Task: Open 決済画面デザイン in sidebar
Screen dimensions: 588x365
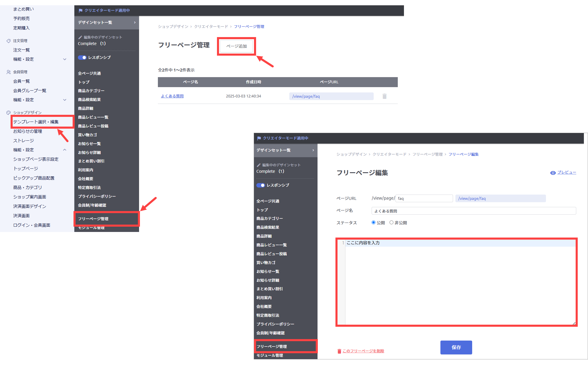Action: (30, 206)
